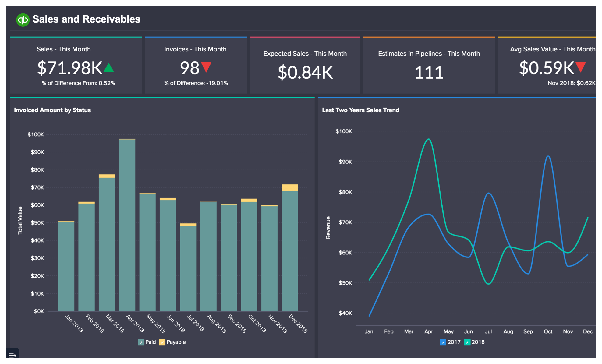Select the Estimates in Pipelines value 111
Screen dimensions: 602x364
[429, 73]
